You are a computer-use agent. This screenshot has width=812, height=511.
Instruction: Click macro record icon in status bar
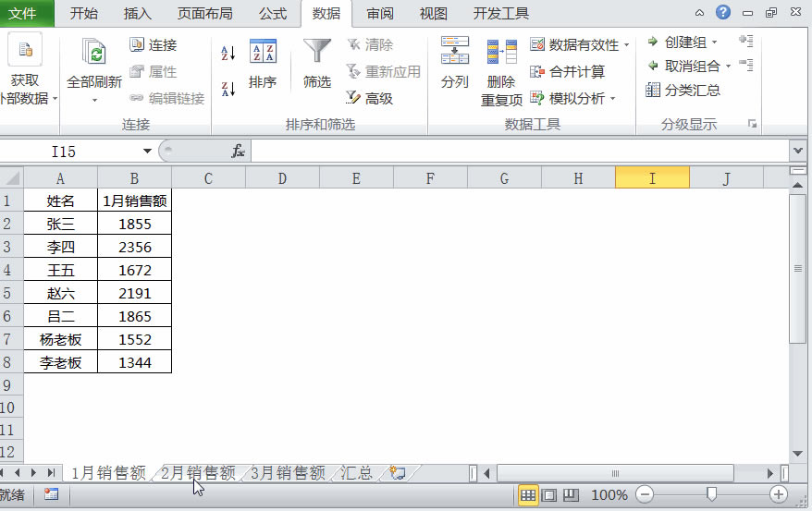click(x=51, y=494)
